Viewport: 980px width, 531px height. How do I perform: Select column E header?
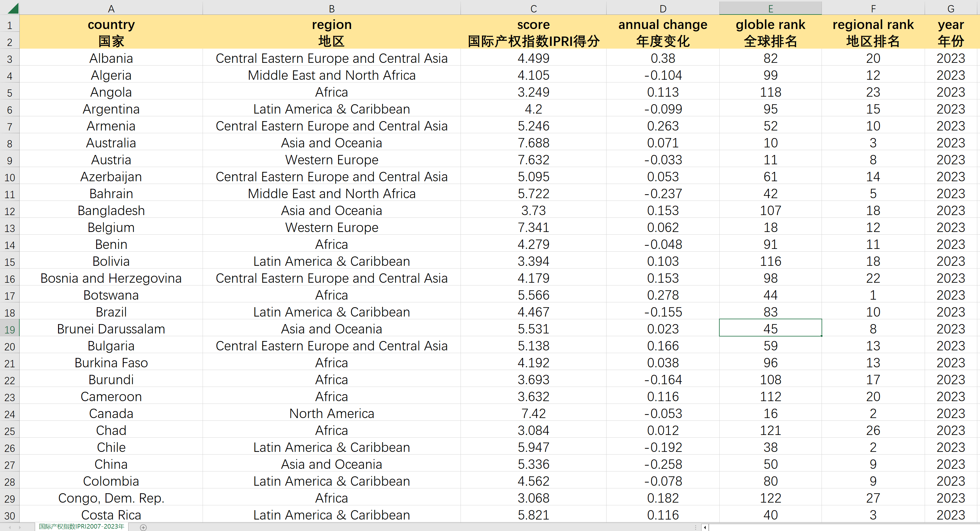770,8
